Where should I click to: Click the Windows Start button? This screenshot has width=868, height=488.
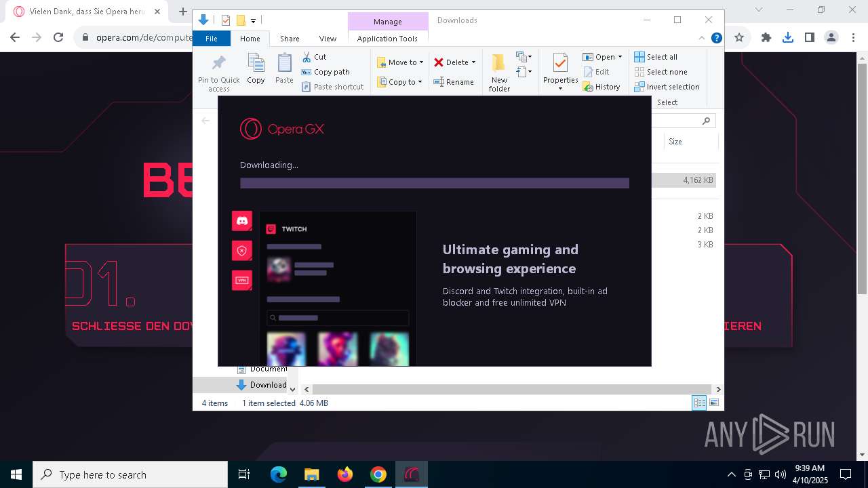pyautogui.click(x=16, y=474)
